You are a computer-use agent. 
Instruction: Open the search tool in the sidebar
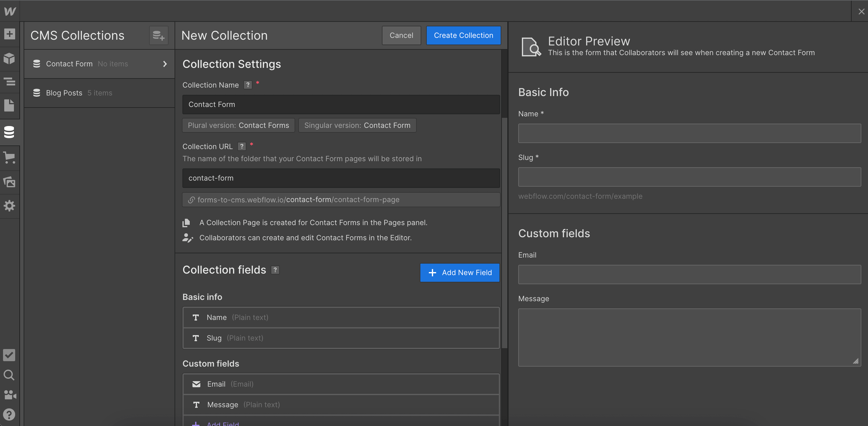click(x=9, y=375)
